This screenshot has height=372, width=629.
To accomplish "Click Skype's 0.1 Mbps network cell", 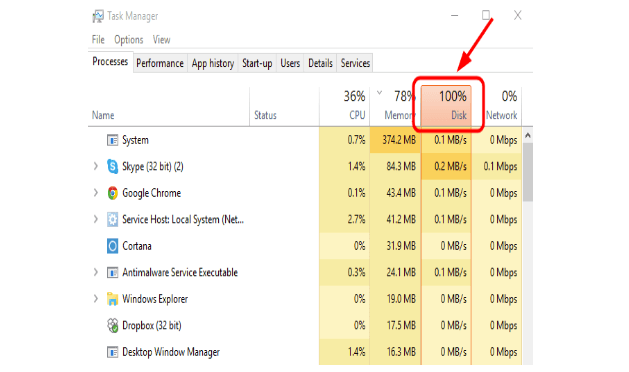I will [497, 167].
